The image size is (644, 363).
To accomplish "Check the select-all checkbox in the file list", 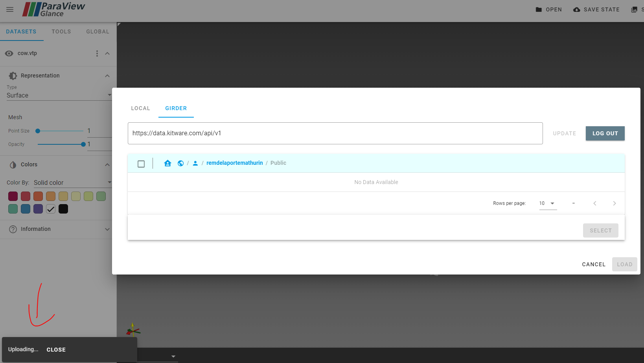I will (x=141, y=164).
